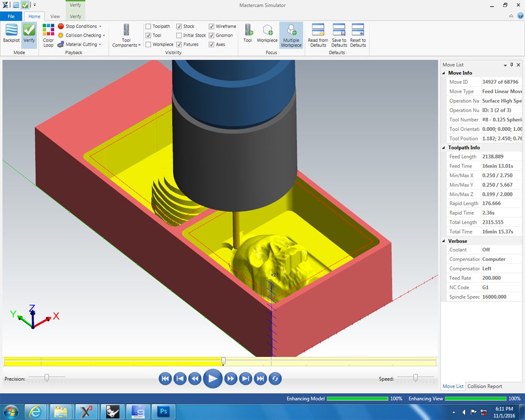This screenshot has width=525, height=420.
Task: Pin the Move List panel
Action: 511,65
